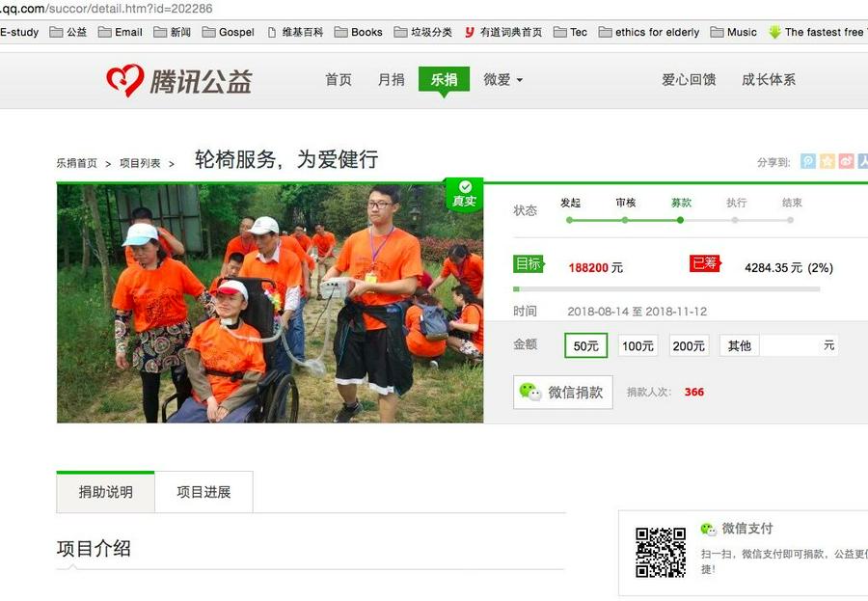Viewport: 868px width, 601px height.
Task: Select the 50元 donation amount
Action: [x=586, y=345]
